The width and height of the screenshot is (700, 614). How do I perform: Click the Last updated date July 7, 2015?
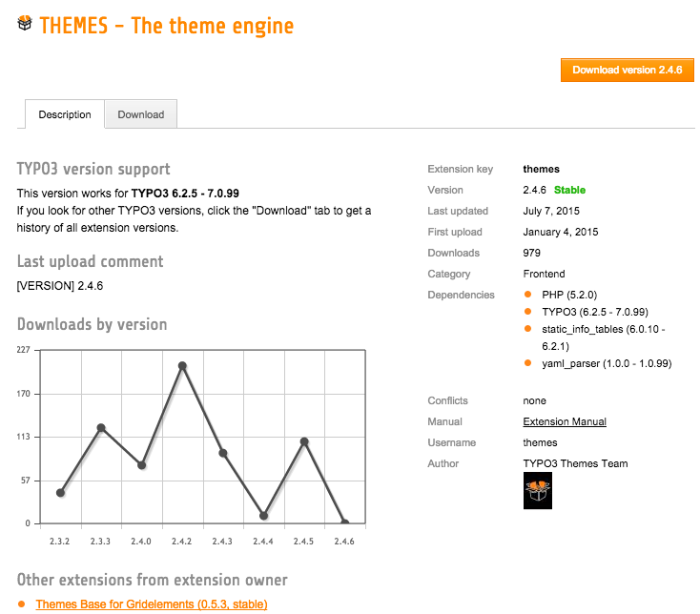[x=551, y=211]
